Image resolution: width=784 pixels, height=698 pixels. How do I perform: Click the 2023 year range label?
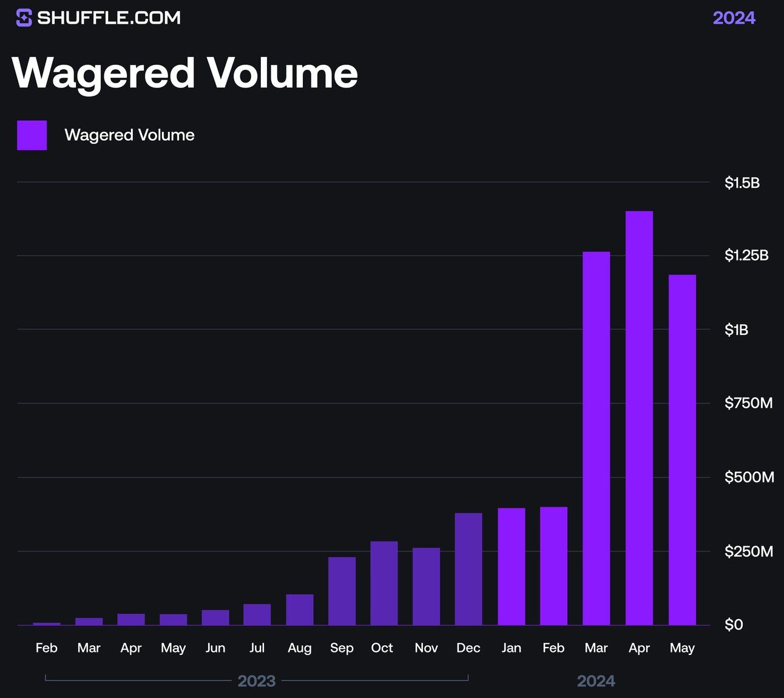point(257,681)
